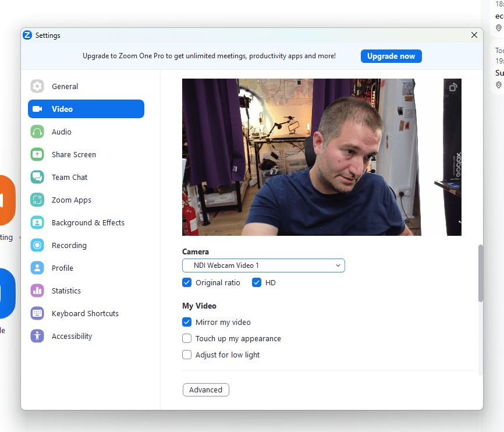The width and height of the screenshot is (504, 432).
Task: Open Keyboard Shortcuts settings
Action: [x=86, y=313]
